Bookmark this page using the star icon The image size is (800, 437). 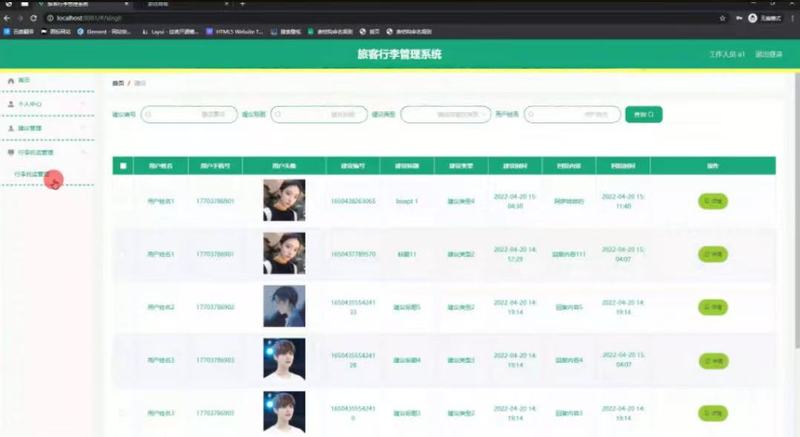pyautogui.click(x=722, y=18)
